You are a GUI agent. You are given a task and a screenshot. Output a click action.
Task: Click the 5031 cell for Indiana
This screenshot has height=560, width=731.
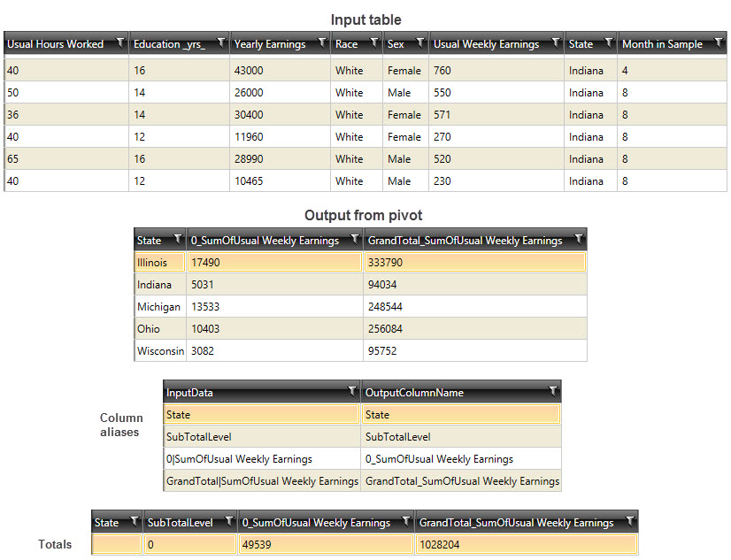pyautogui.click(x=274, y=285)
